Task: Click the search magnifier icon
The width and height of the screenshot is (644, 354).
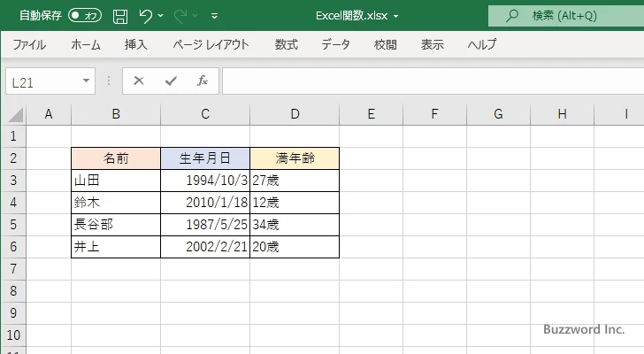Action: 512,16
